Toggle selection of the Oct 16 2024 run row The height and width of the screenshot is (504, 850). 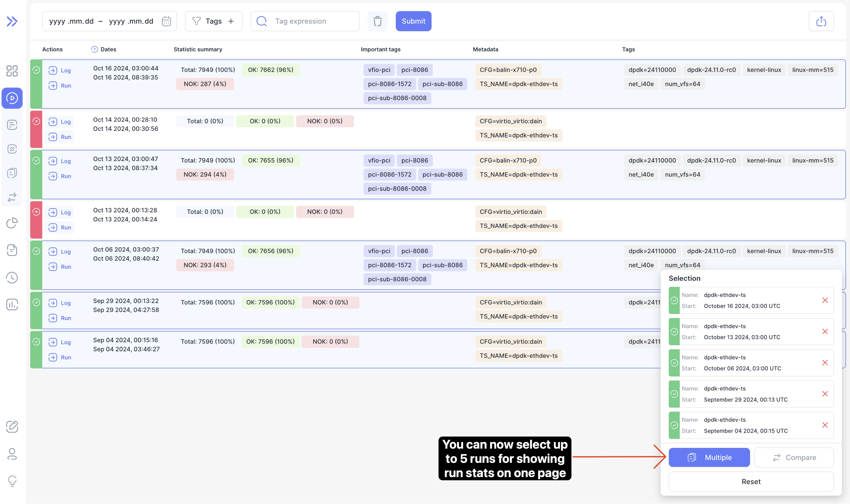tap(36, 70)
